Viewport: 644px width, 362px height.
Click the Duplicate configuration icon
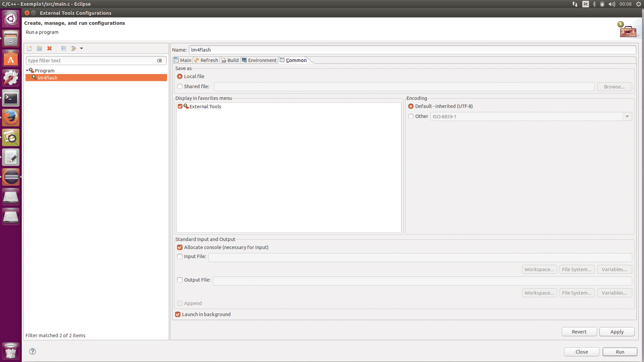pos(39,48)
